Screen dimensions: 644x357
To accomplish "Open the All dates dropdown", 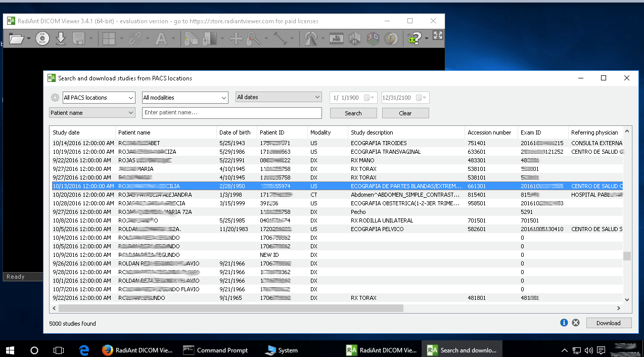I will 279,97.
